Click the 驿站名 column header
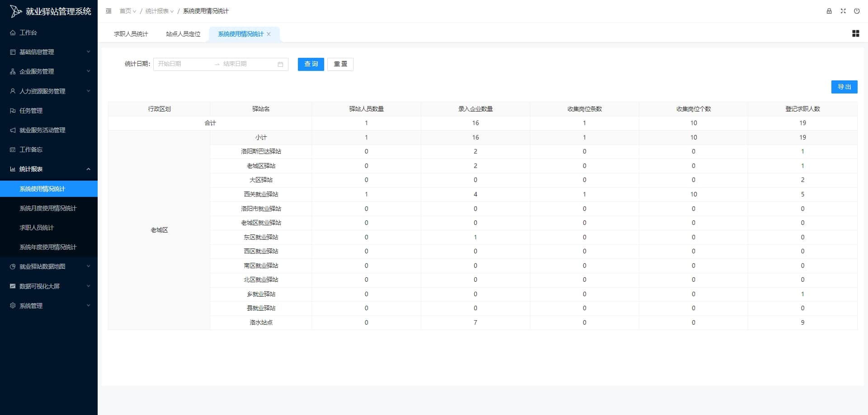This screenshot has height=415, width=868. 261,109
